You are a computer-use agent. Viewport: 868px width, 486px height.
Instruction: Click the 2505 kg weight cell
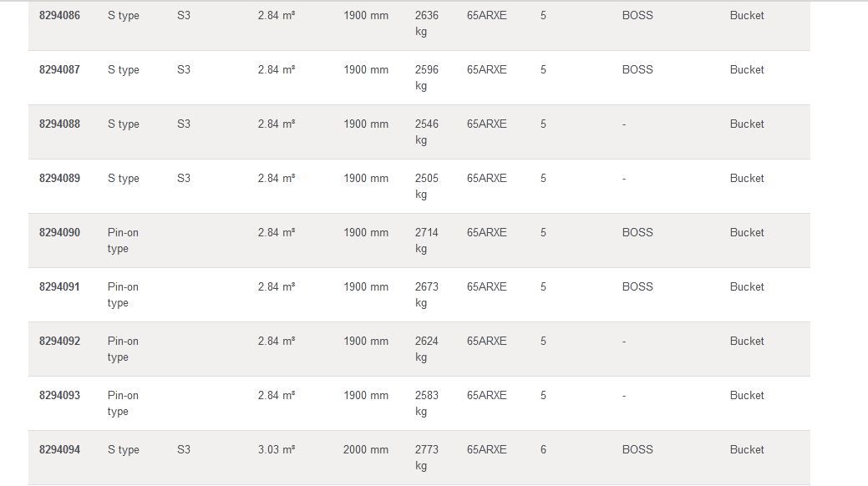pos(426,186)
